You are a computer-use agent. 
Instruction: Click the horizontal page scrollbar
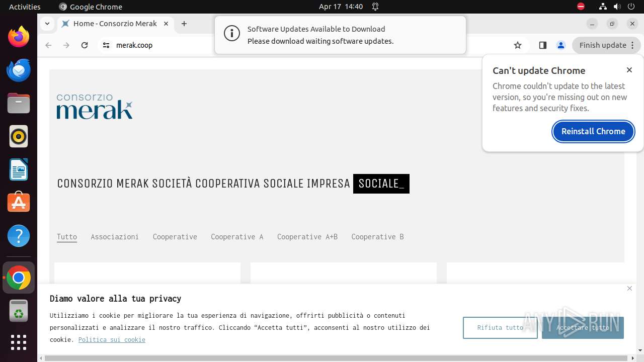pyautogui.click(x=336, y=358)
